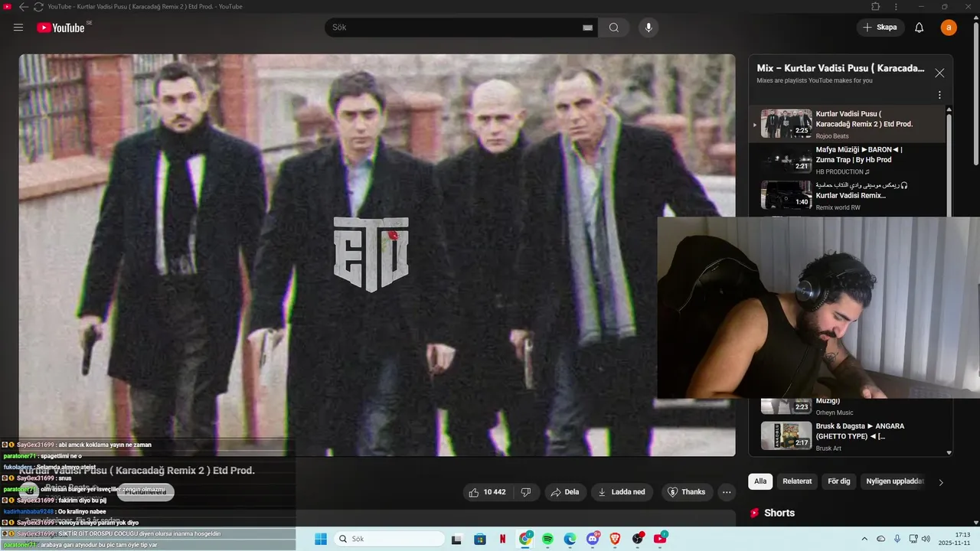Click the magnifier search button

(x=614, y=28)
